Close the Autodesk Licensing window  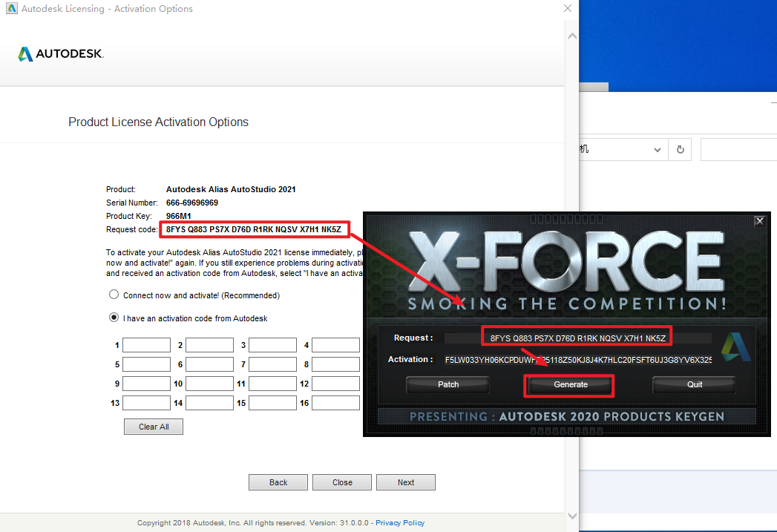(x=568, y=8)
